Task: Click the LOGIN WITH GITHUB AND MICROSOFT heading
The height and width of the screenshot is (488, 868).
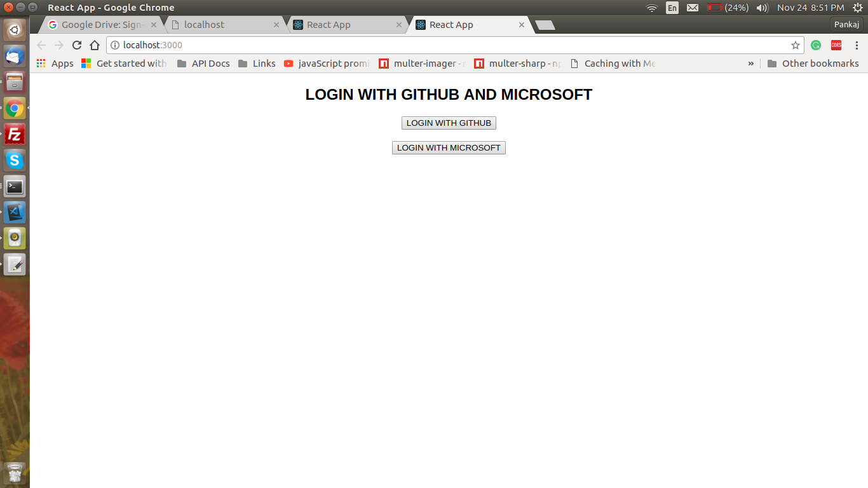Action: tap(449, 95)
